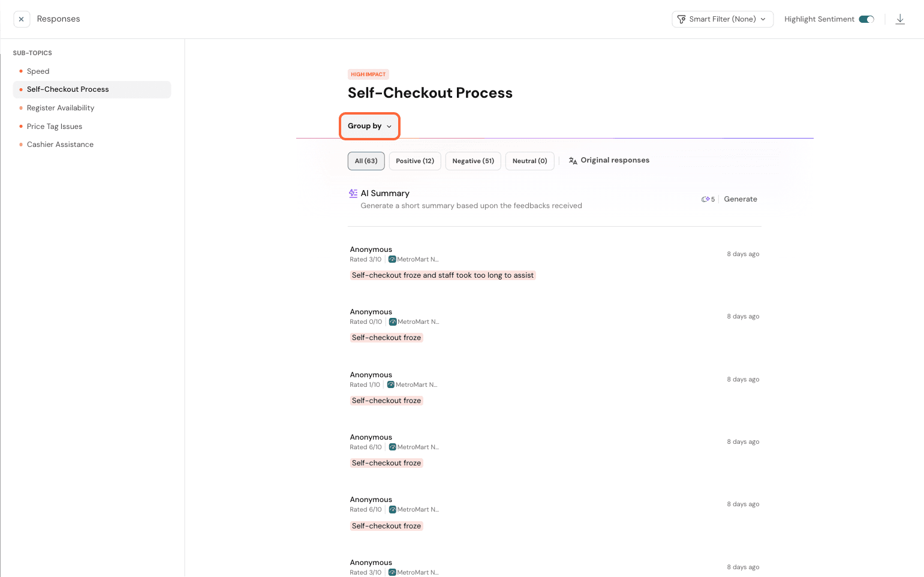Open the Price Tag Issues sub-topic
This screenshot has width=924, height=577.
click(x=55, y=127)
